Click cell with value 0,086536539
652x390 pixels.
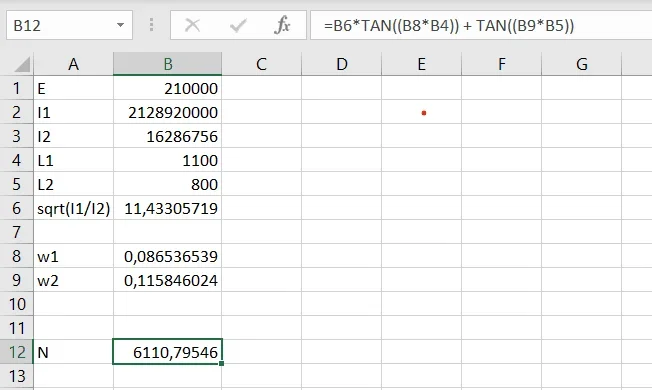pyautogui.click(x=168, y=256)
